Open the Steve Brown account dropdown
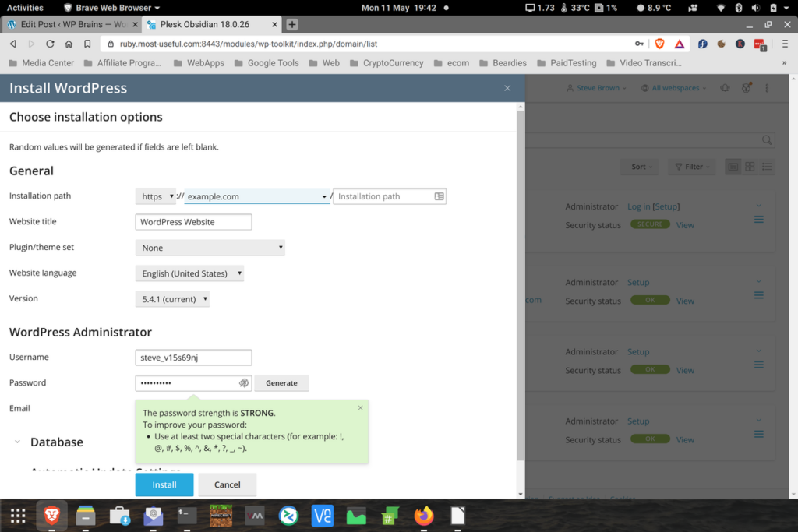This screenshot has height=532, width=798. click(596, 88)
